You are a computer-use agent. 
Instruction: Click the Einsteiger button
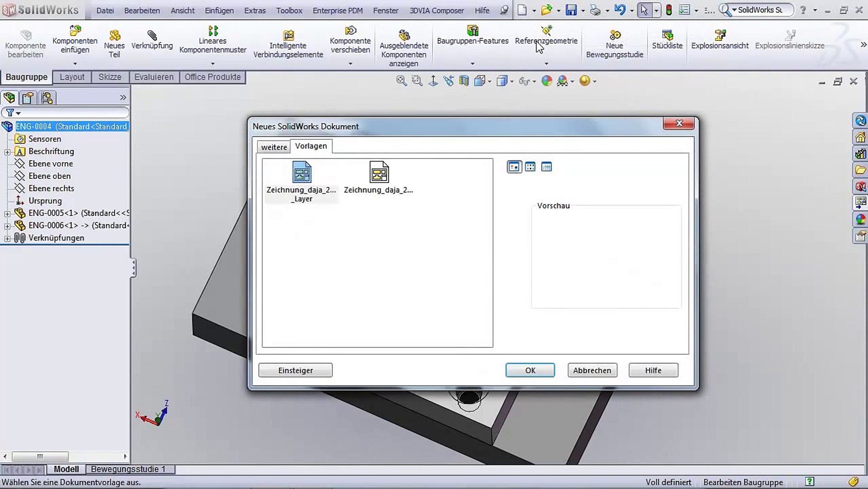tap(296, 370)
